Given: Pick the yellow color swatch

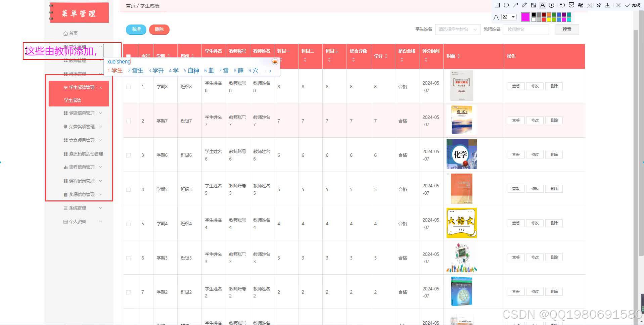Looking at the screenshot, I should [549, 19].
